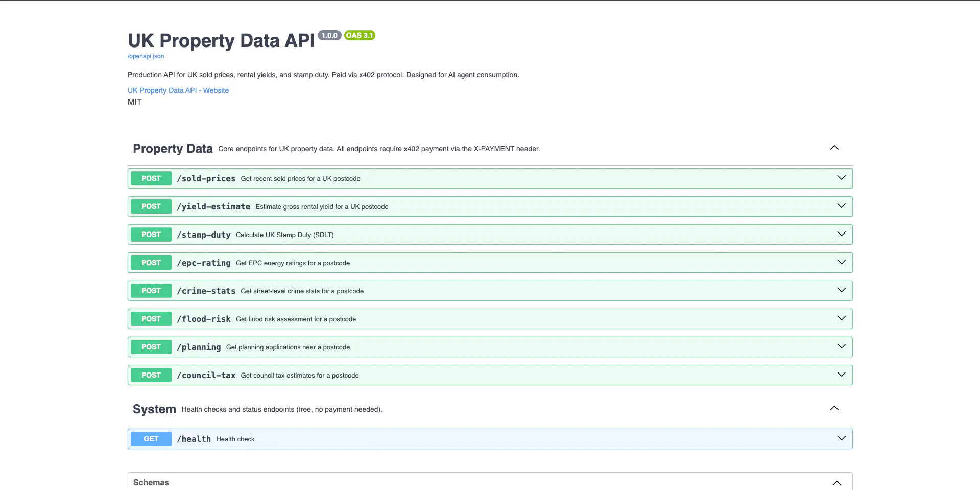Click 'Get street-level crime stats for a postcode'
This screenshot has height=490, width=980.
click(302, 291)
